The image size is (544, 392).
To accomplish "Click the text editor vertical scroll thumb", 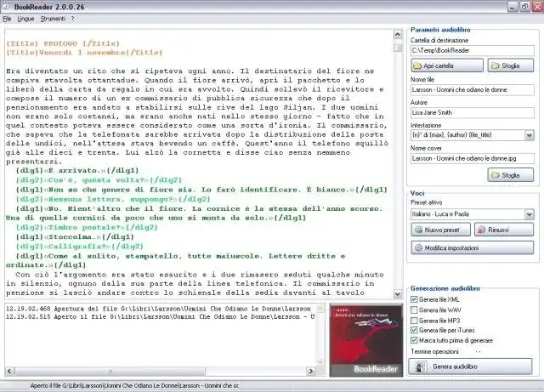I will pos(398,48).
